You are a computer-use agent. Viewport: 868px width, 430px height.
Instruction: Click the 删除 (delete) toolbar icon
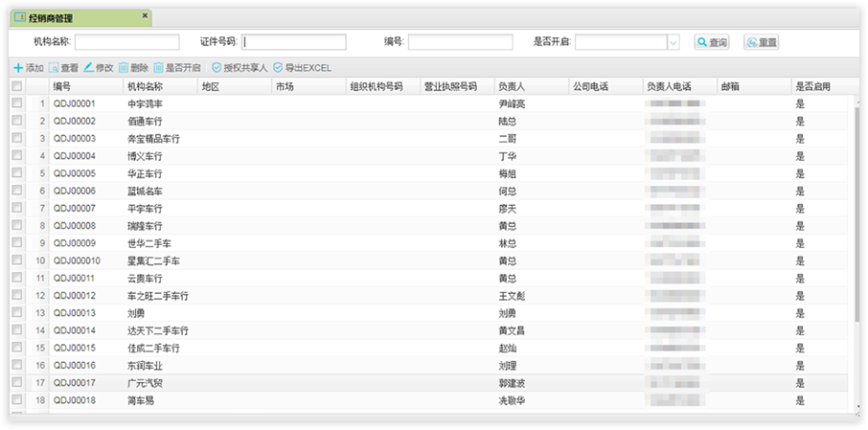[124, 68]
